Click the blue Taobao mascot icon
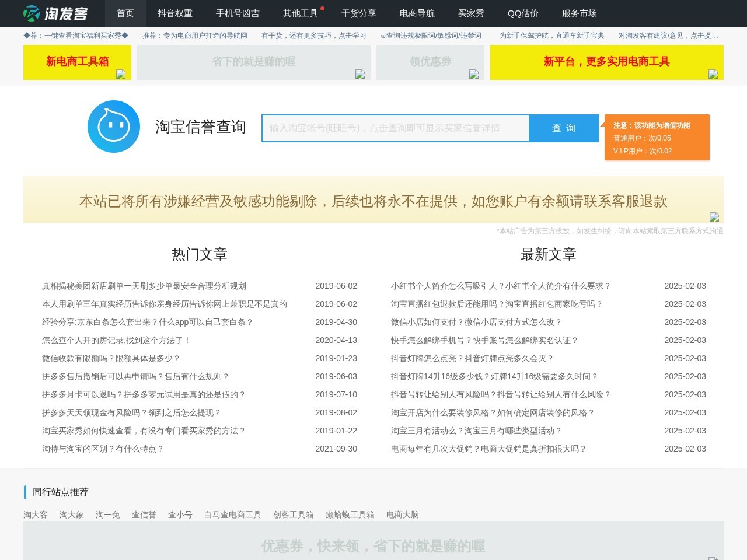 [114, 127]
